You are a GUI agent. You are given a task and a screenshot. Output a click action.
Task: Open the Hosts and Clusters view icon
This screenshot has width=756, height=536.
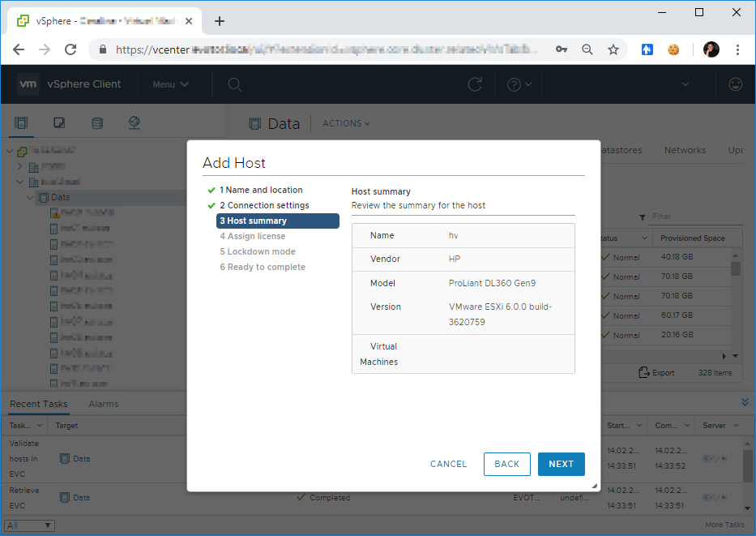[21, 122]
